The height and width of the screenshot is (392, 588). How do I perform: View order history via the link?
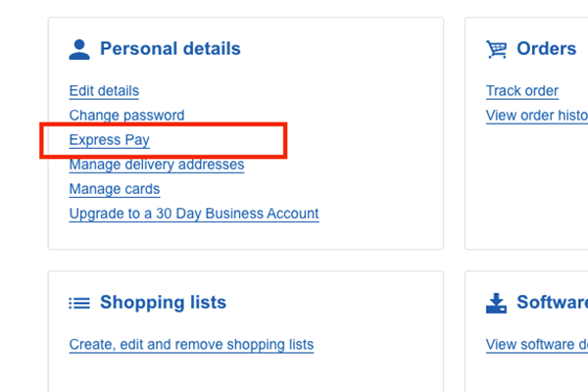537,116
